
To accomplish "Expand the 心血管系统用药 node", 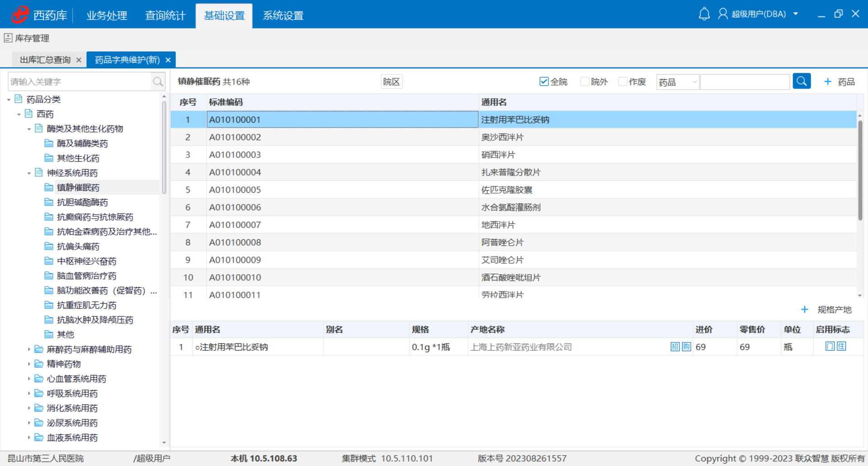I will 29,379.
